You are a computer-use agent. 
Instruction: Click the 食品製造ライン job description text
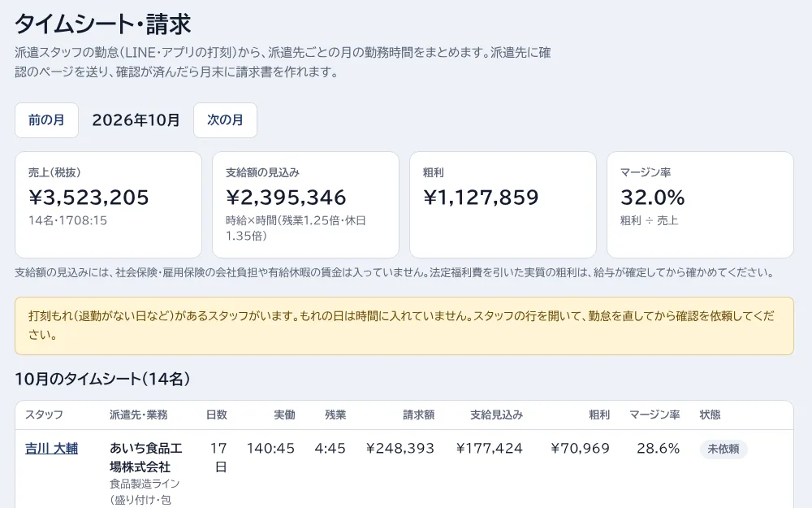click(x=145, y=492)
